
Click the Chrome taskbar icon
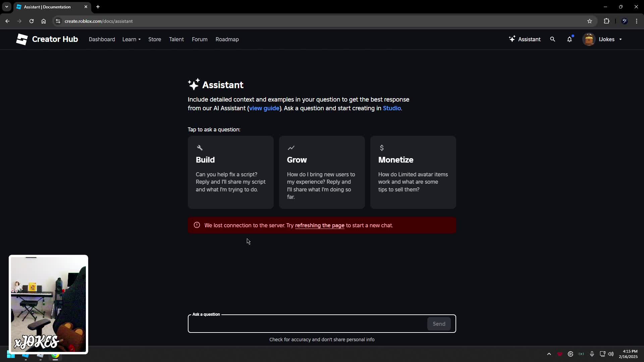[55, 355]
